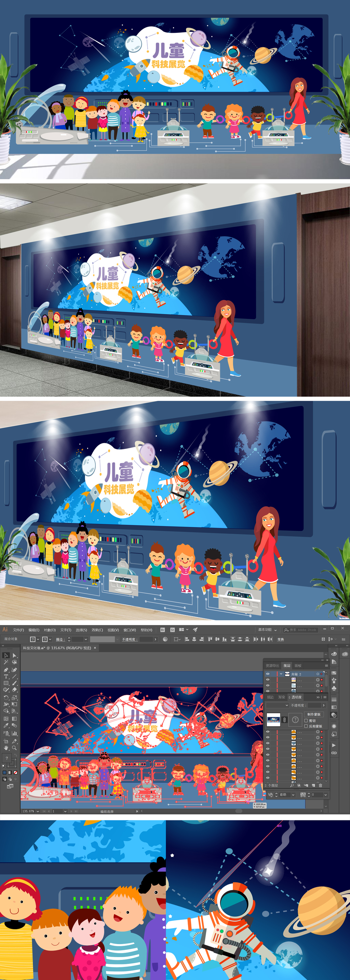The image size is (350, 980).
Task: Open the Color panel palette icon
Action: (334, 654)
